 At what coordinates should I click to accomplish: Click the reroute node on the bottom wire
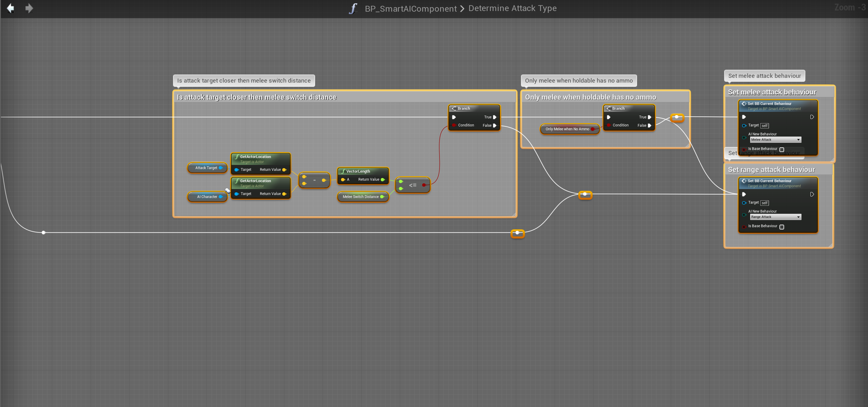[517, 233]
